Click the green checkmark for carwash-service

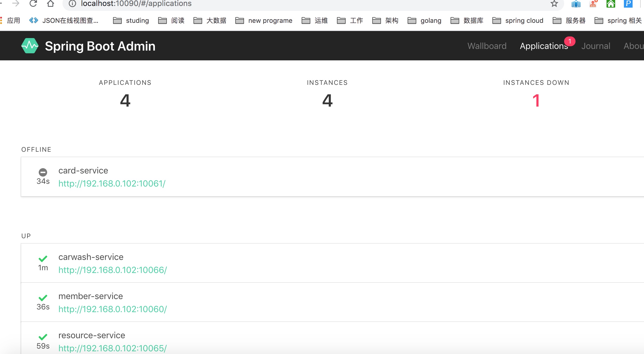pyautogui.click(x=43, y=259)
